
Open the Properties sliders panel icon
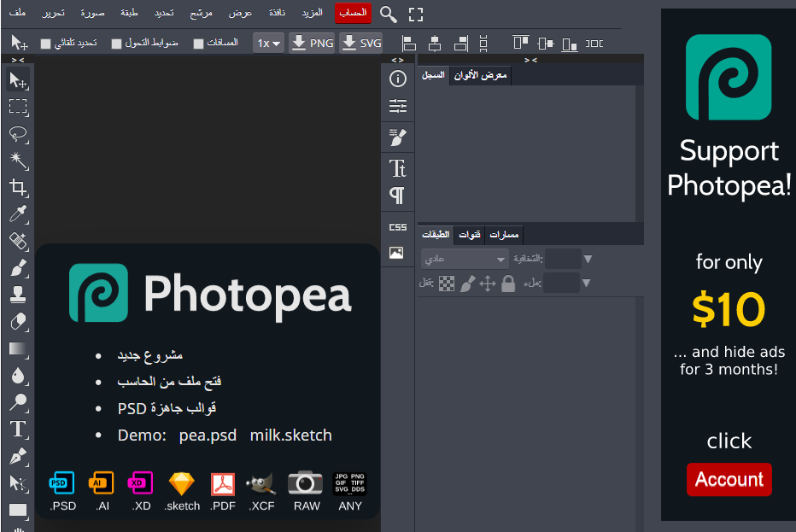(x=397, y=106)
